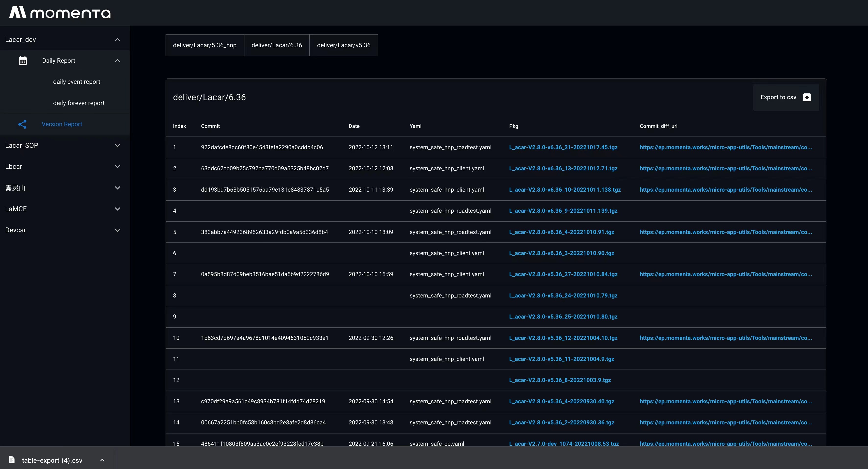This screenshot has width=868, height=469.
Task: Expand the Lbcar section
Action: (65, 167)
